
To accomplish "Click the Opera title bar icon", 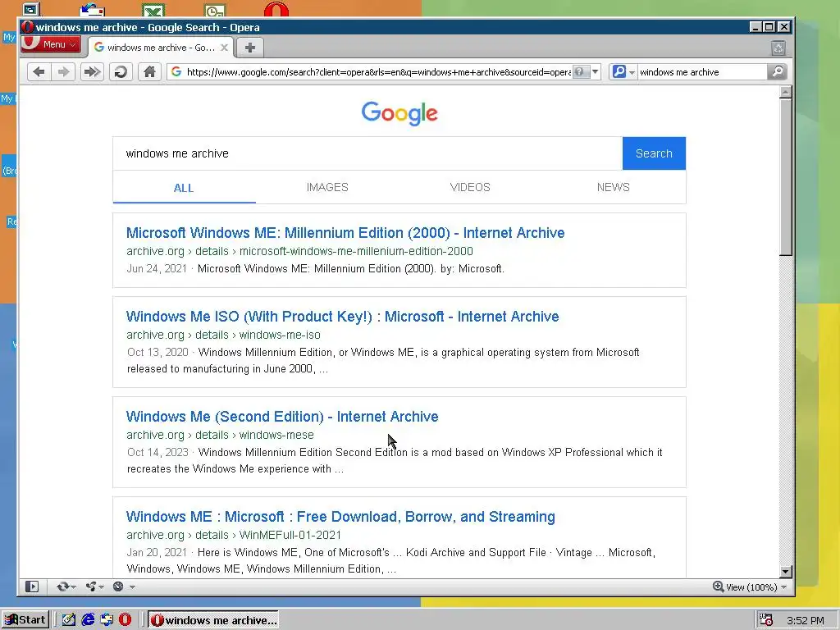I will click(x=28, y=27).
